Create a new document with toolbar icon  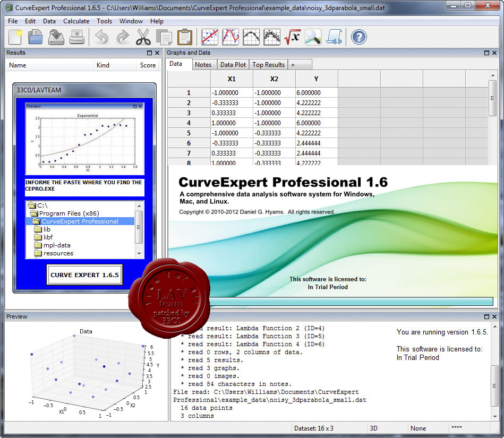pos(15,37)
